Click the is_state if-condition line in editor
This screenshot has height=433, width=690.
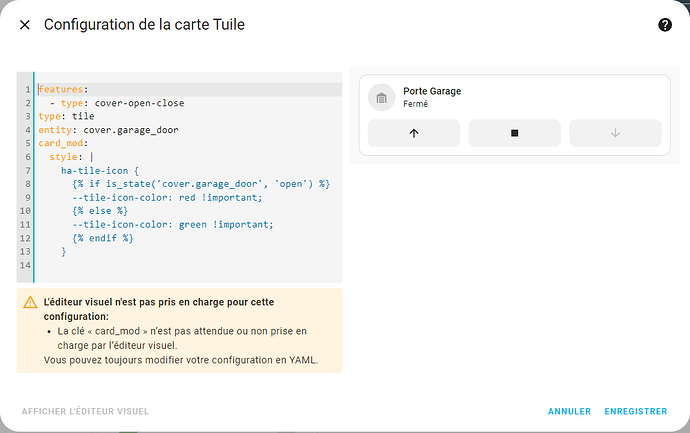(x=201, y=184)
